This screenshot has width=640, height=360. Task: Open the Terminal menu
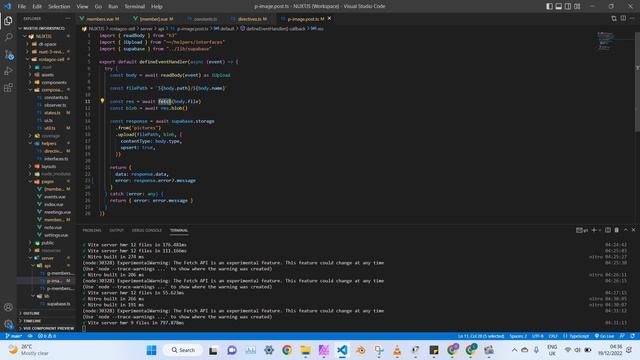point(134,7)
